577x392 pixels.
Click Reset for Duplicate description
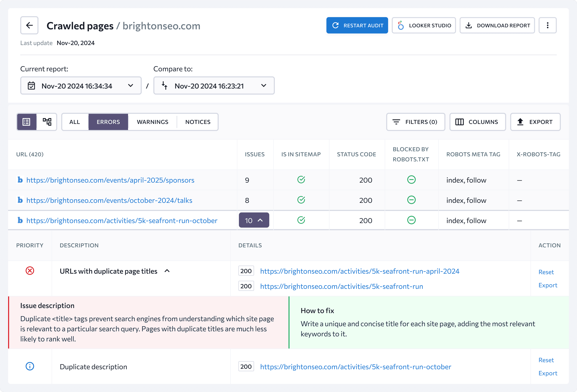tap(546, 360)
